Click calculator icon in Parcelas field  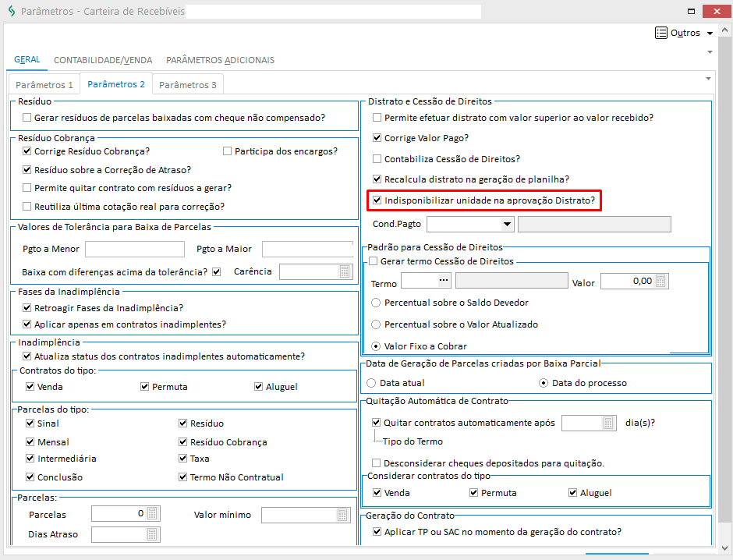point(152,514)
